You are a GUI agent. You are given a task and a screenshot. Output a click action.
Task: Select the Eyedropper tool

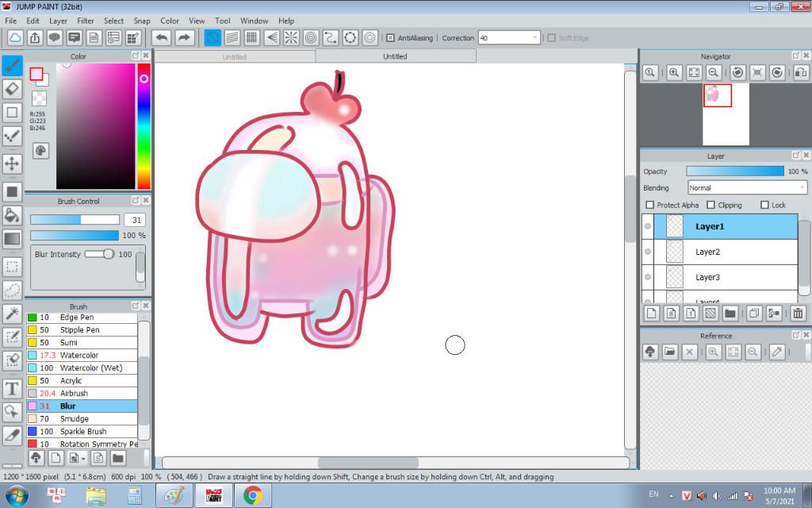tap(12, 436)
